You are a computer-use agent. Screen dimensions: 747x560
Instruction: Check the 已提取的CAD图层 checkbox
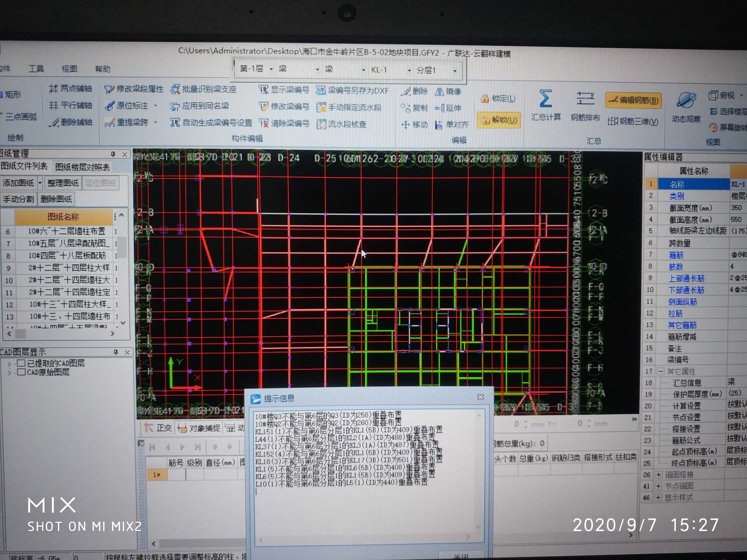(x=21, y=363)
